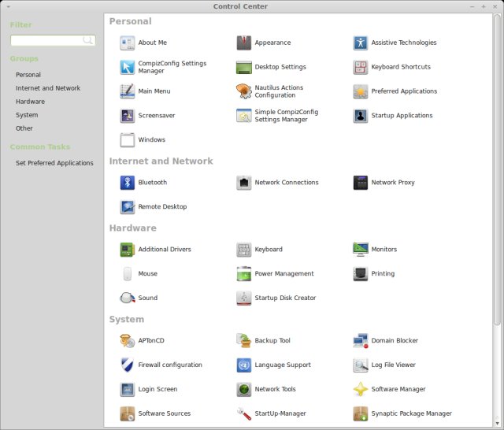Open the CompizConfig Settings Manager icon
The width and height of the screenshot is (504, 430).
click(x=128, y=68)
